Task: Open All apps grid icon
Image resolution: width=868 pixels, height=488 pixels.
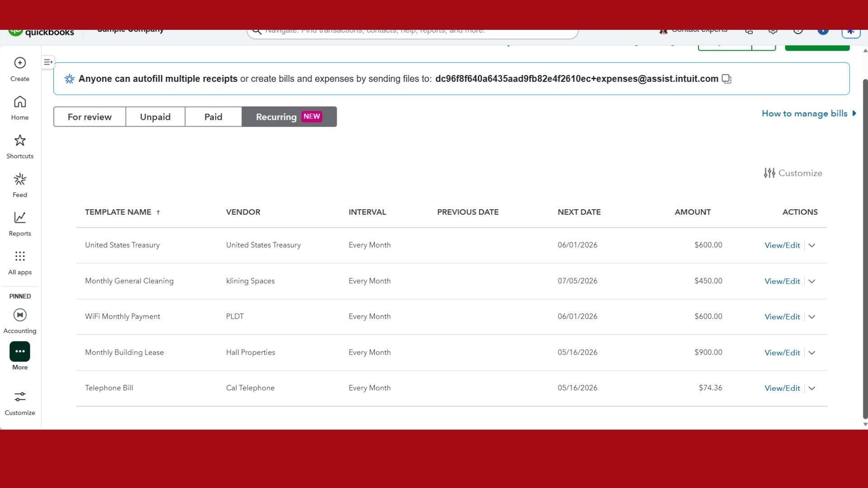Action: (20, 257)
